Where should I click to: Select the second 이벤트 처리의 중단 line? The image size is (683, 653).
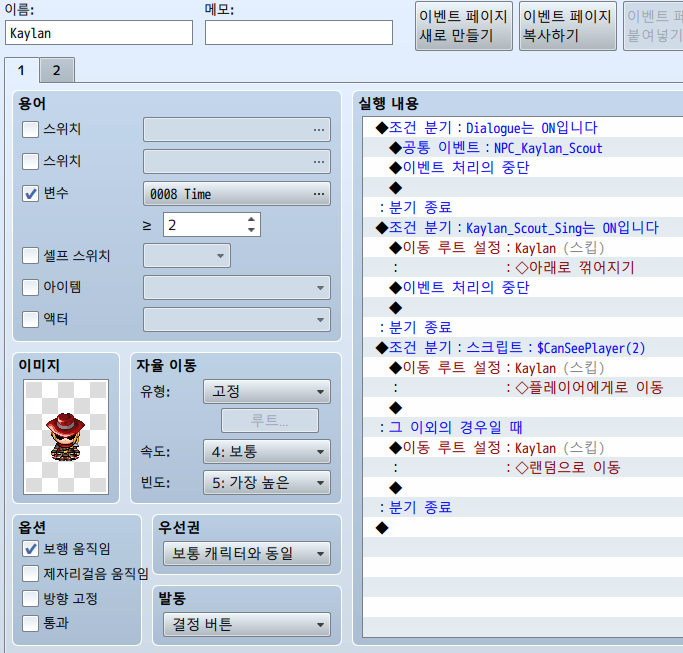pos(523,288)
